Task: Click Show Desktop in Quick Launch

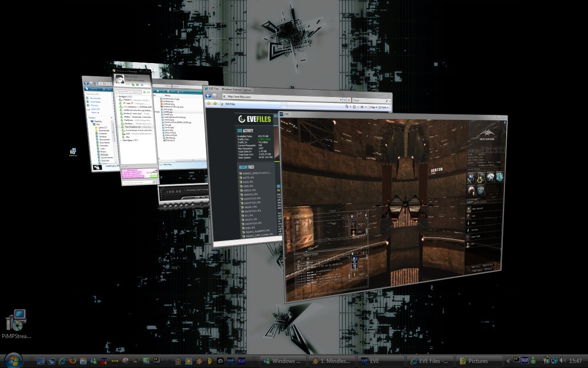Action: [x=41, y=361]
